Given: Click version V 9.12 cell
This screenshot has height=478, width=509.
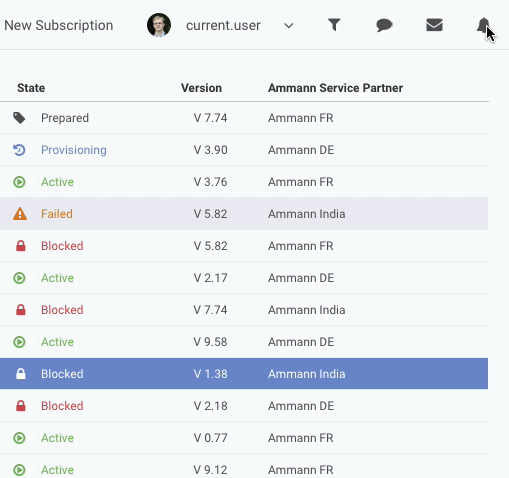Looking at the screenshot, I should pos(210,470).
